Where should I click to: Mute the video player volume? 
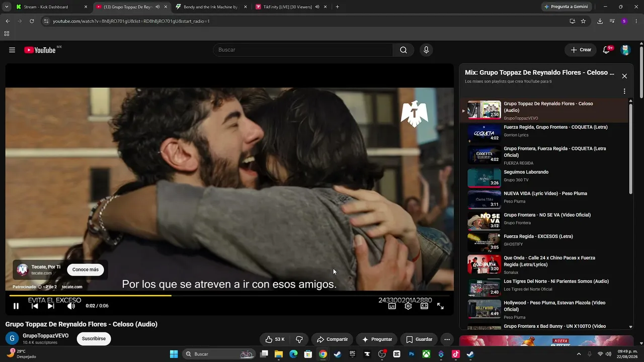[71, 306]
